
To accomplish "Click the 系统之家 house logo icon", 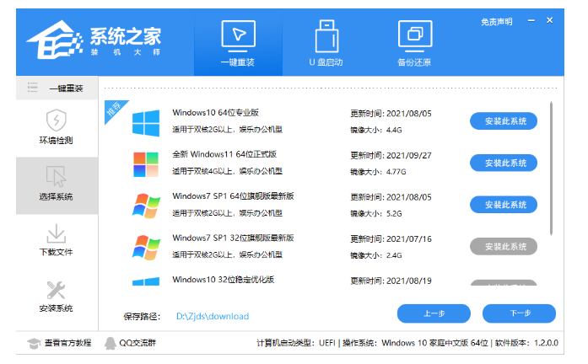I will pos(55,40).
